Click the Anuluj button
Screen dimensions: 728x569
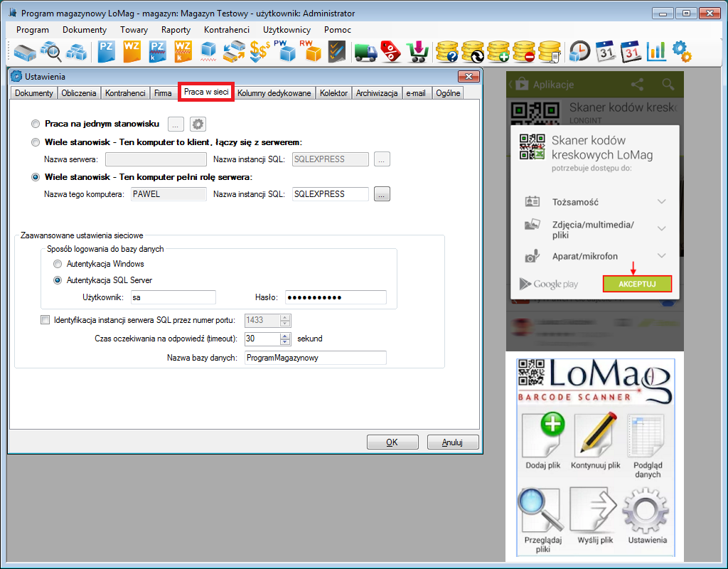click(452, 442)
